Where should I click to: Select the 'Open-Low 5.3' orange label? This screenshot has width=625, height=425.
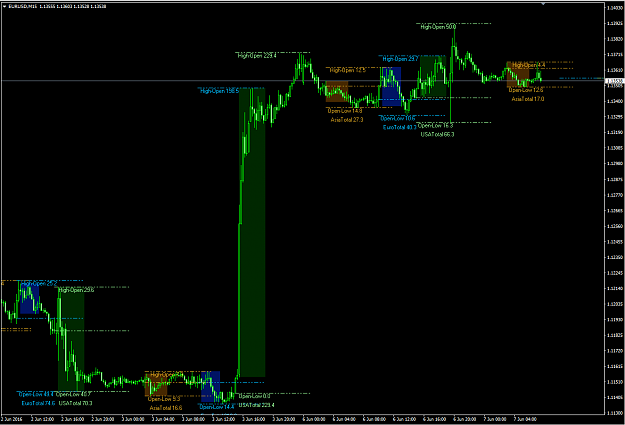click(x=164, y=399)
